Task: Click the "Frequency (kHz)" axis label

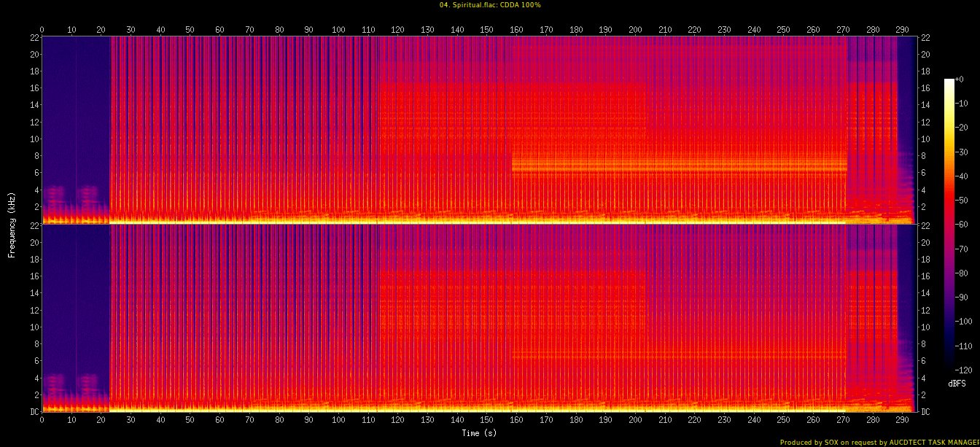Action: coord(12,224)
